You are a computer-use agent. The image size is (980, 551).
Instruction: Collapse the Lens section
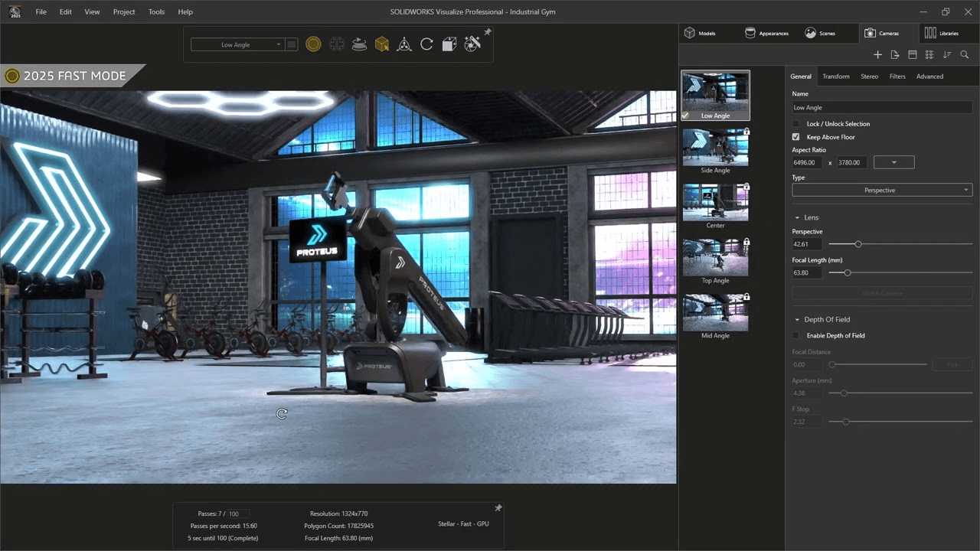(797, 218)
